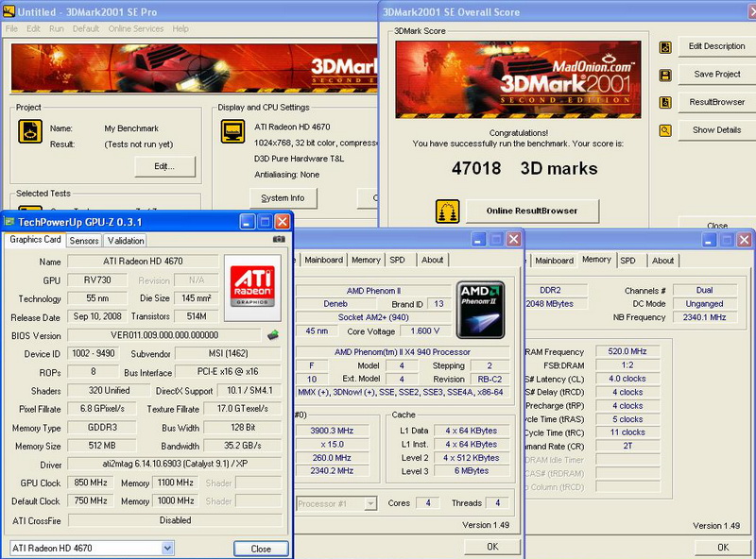Screen dimensions: 756x559
Task: Click the 47018 3D marks score text
Action: [x=524, y=168]
